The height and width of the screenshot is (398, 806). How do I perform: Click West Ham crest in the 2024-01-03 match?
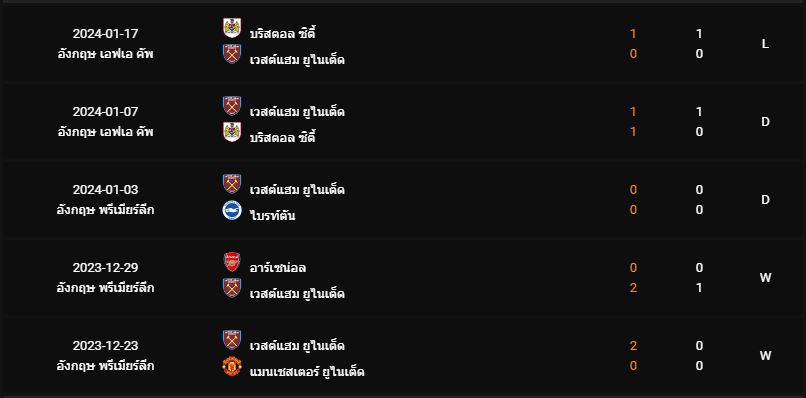tap(232, 184)
